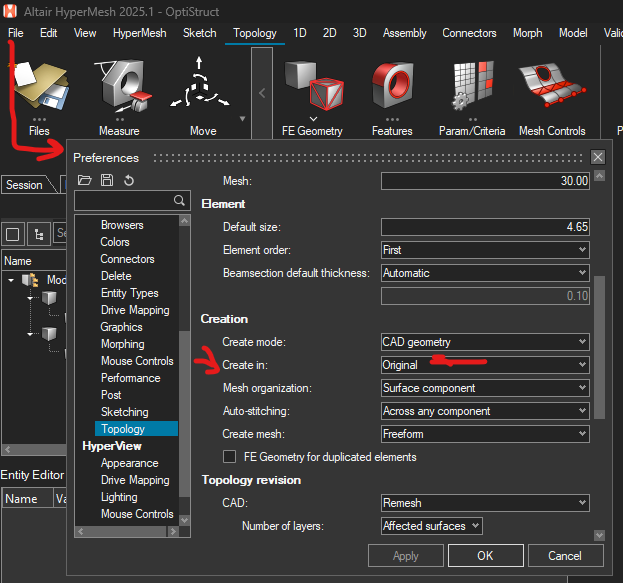
Task: Switch to the Connectors ribbon tab
Action: click(x=469, y=33)
